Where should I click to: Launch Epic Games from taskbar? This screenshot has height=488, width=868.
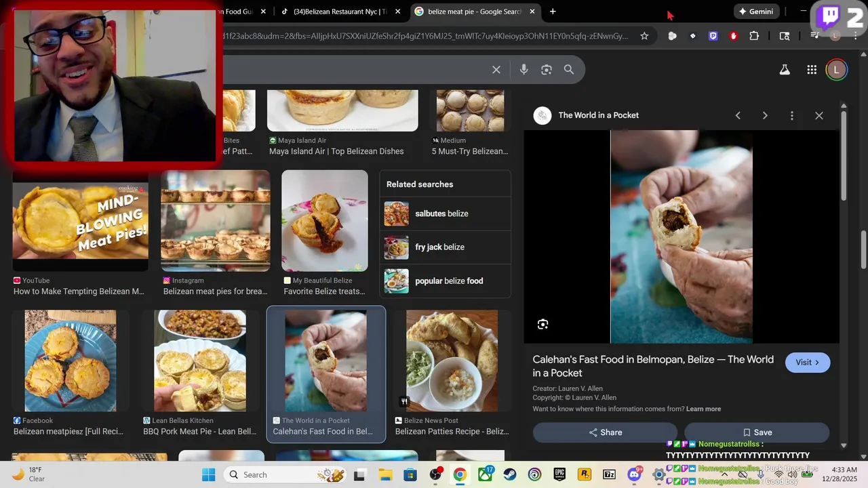559,474
